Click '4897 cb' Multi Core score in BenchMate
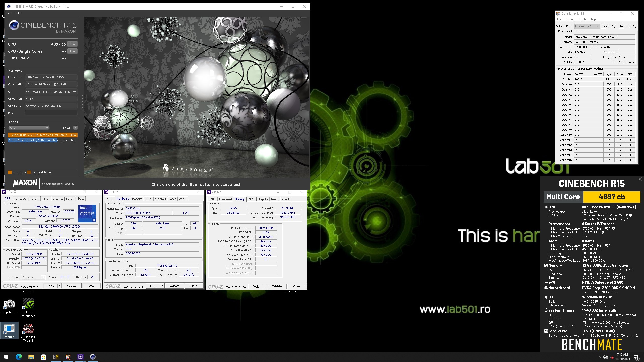Screen dimensions: 644x362 (x=612, y=197)
